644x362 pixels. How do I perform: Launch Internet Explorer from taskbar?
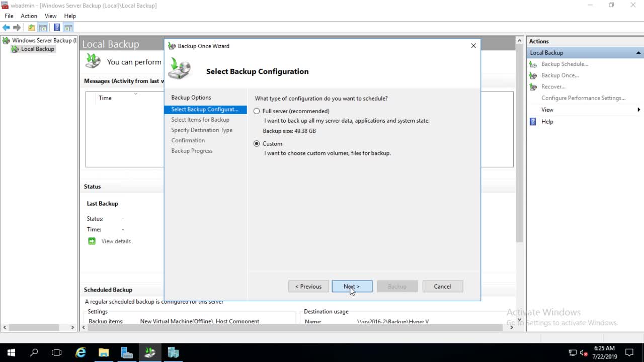80,352
